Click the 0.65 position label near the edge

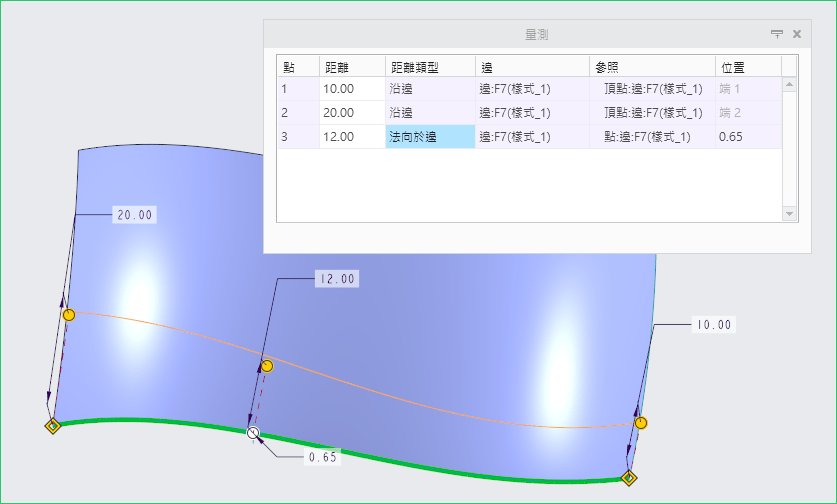tap(322, 457)
